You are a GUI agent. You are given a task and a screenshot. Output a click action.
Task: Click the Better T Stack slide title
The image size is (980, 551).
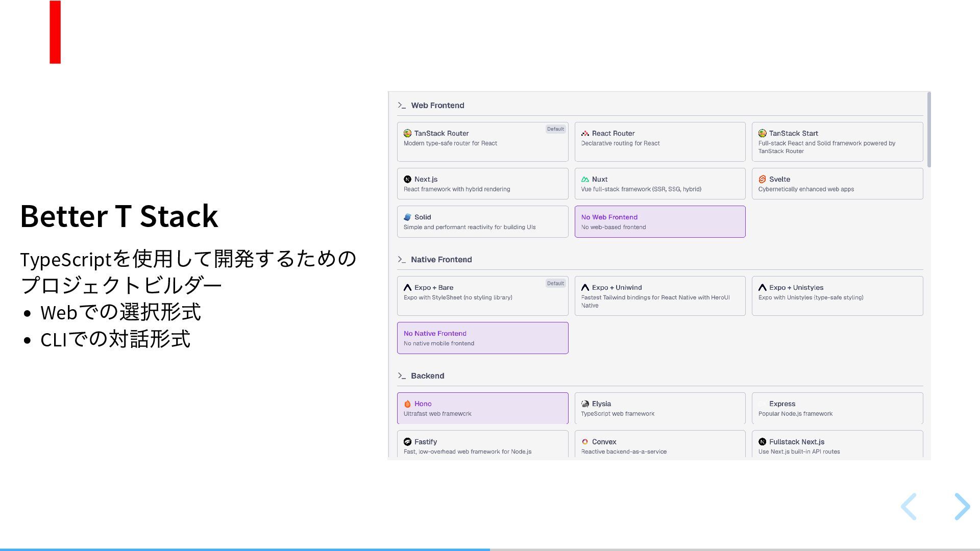(119, 215)
